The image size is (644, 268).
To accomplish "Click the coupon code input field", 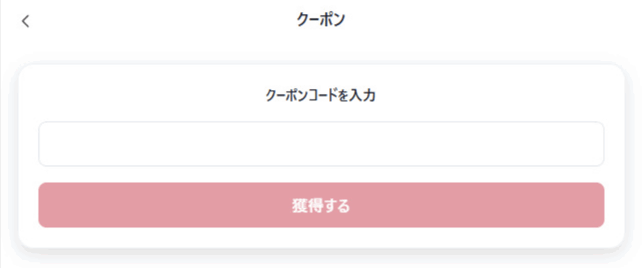I will tap(321, 144).
